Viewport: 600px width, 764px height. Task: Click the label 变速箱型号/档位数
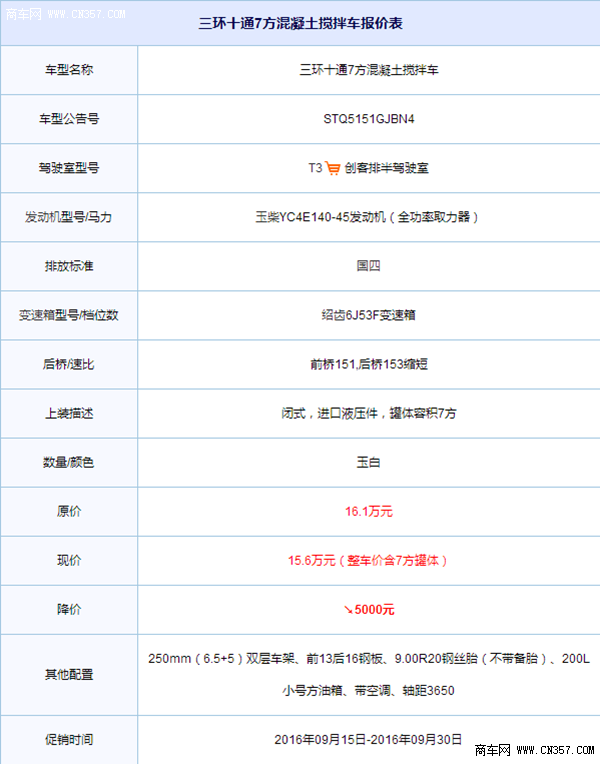(x=69, y=315)
